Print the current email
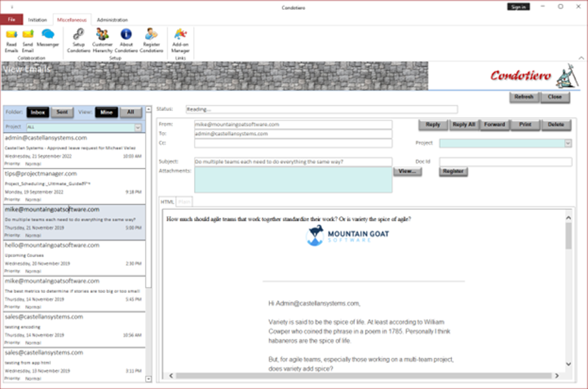The image size is (588, 389). [x=525, y=125]
